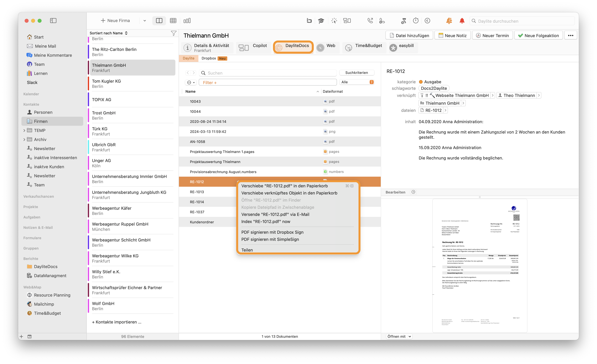The width and height of the screenshot is (597, 364).
Task: Expand the TEMP folder in sidebar
Action: pos(24,130)
